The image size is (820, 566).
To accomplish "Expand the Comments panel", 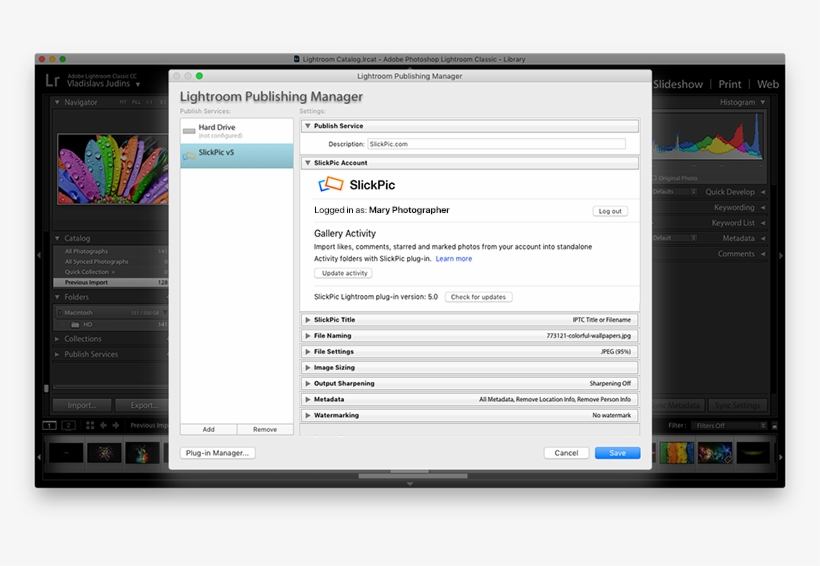I will pos(763,254).
